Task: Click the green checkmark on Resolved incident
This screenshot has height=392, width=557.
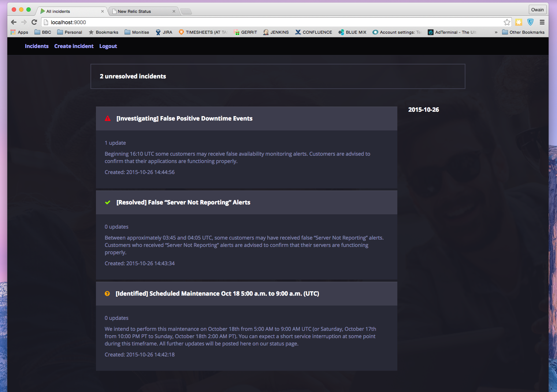Action: (108, 202)
